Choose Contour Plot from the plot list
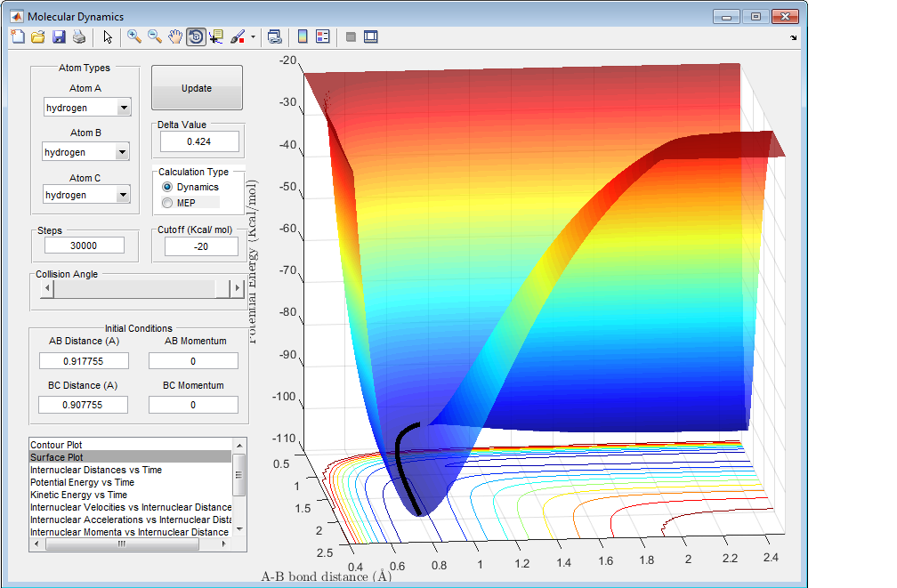Image resolution: width=897 pixels, height=588 pixels. [57, 444]
